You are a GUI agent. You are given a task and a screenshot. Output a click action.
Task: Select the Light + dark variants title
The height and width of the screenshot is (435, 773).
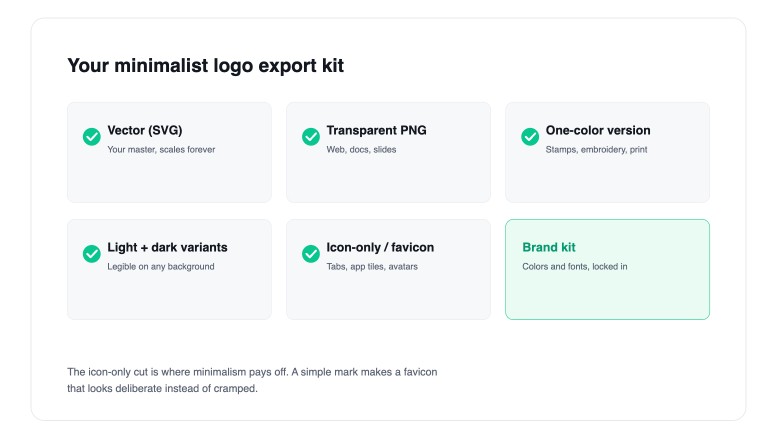tap(168, 247)
